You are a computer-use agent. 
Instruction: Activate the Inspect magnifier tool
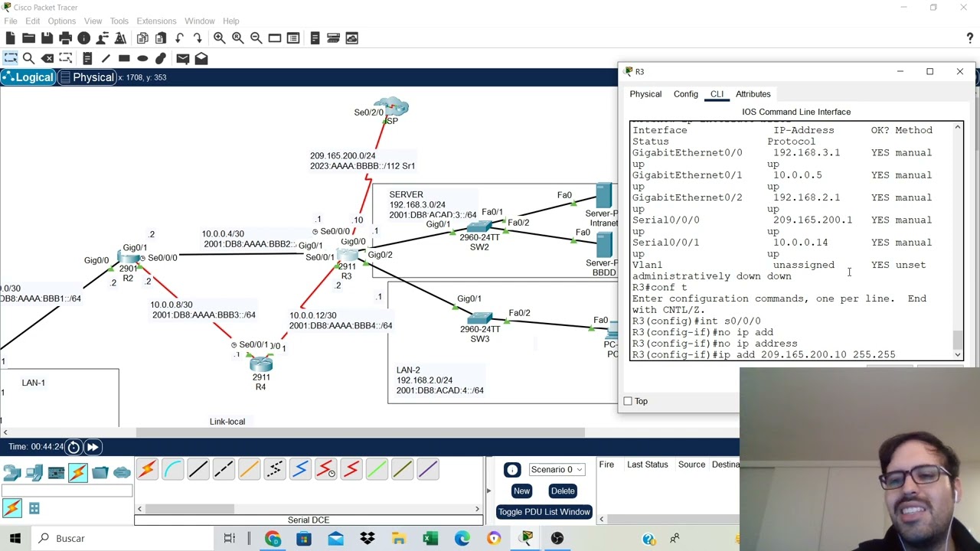(28, 58)
